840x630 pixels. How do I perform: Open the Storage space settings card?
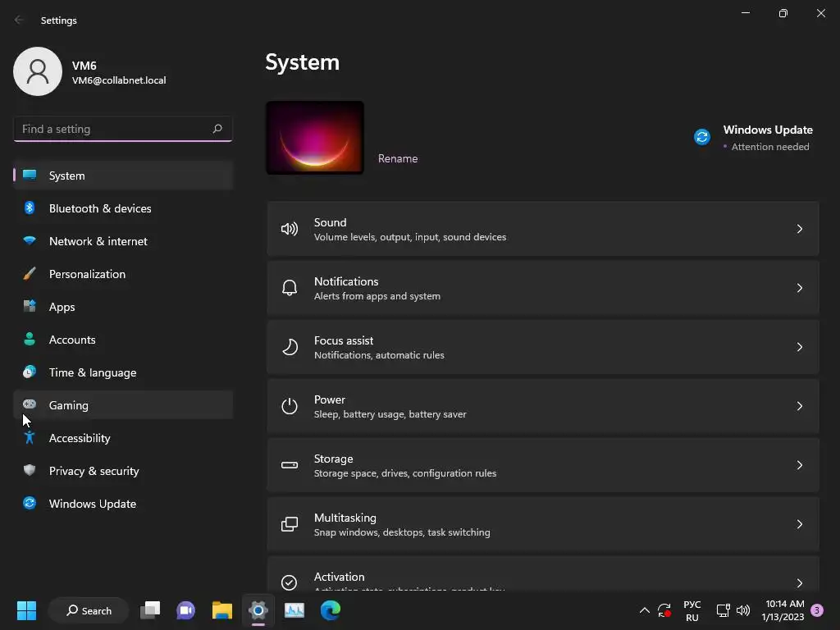543,465
